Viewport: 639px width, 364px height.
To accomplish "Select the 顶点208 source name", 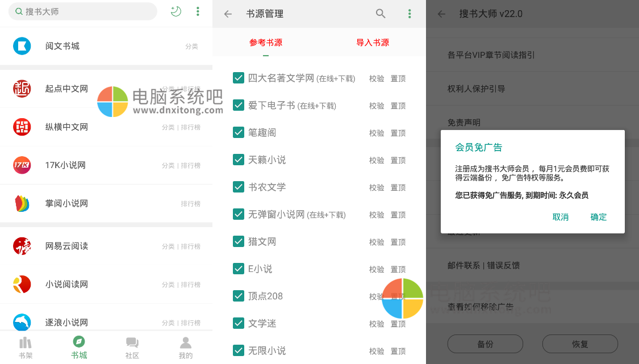I will coord(265,296).
